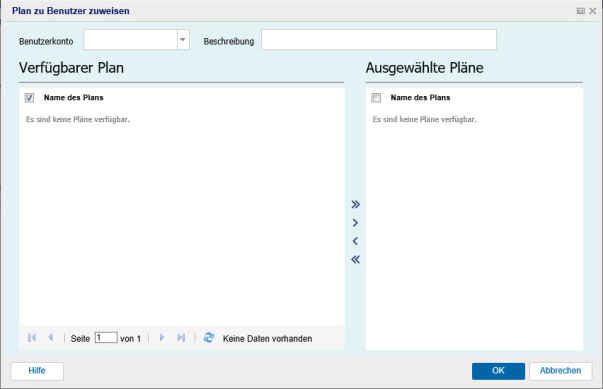The width and height of the screenshot is (603, 389).
Task: Go to next page of plans
Action: tap(162, 337)
